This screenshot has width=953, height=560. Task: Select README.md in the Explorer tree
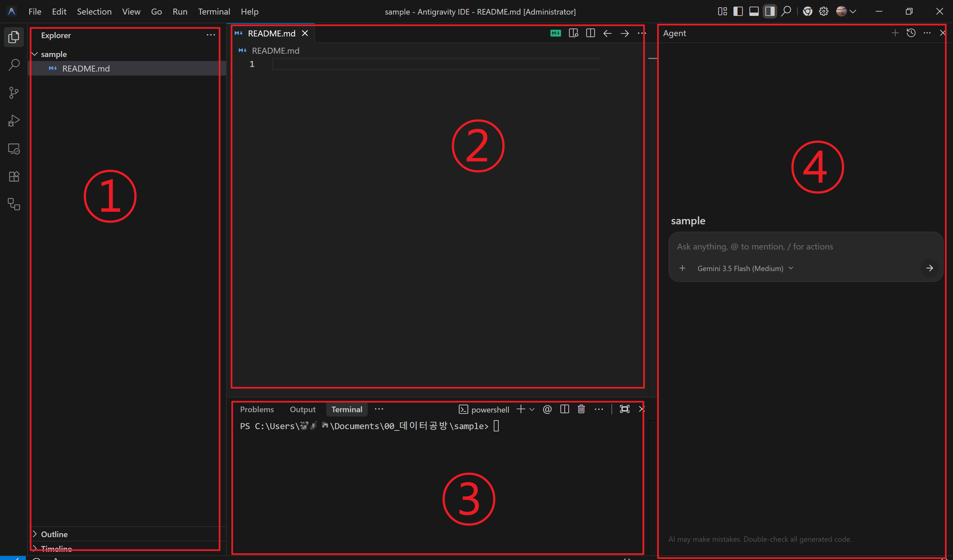coord(128,68)
